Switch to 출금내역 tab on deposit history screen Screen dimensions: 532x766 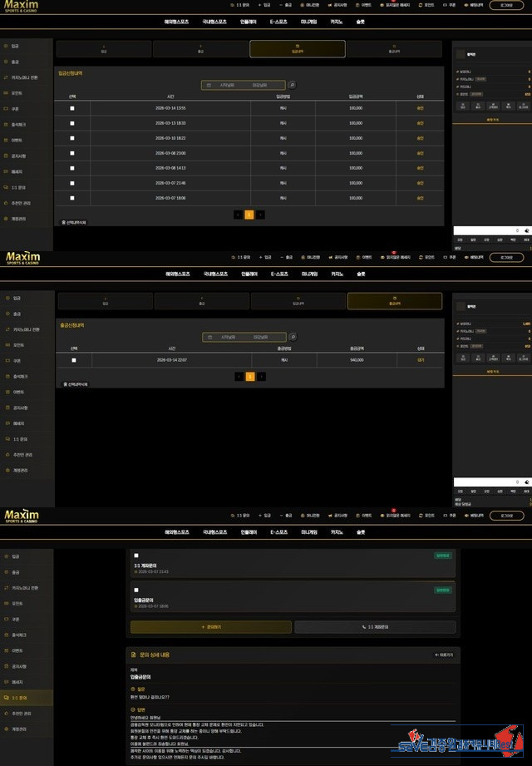394,49
